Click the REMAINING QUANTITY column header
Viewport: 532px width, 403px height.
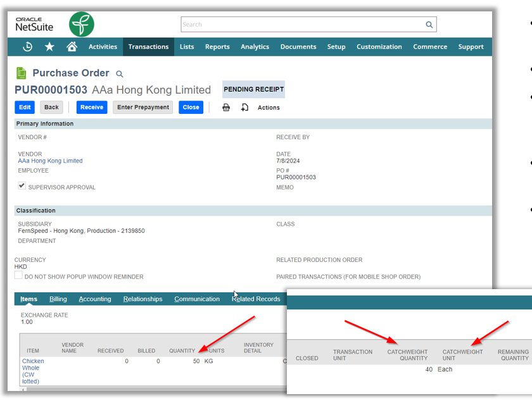coord(514,355)
